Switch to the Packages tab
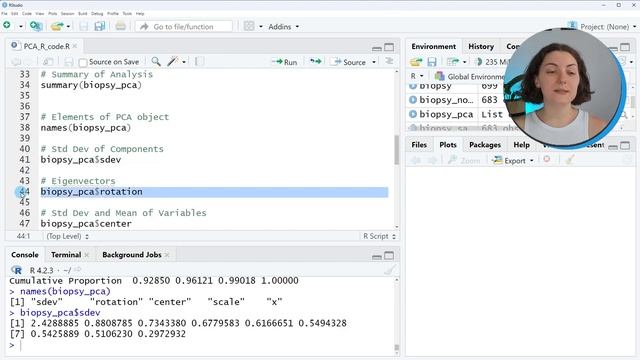 point(485,145)
